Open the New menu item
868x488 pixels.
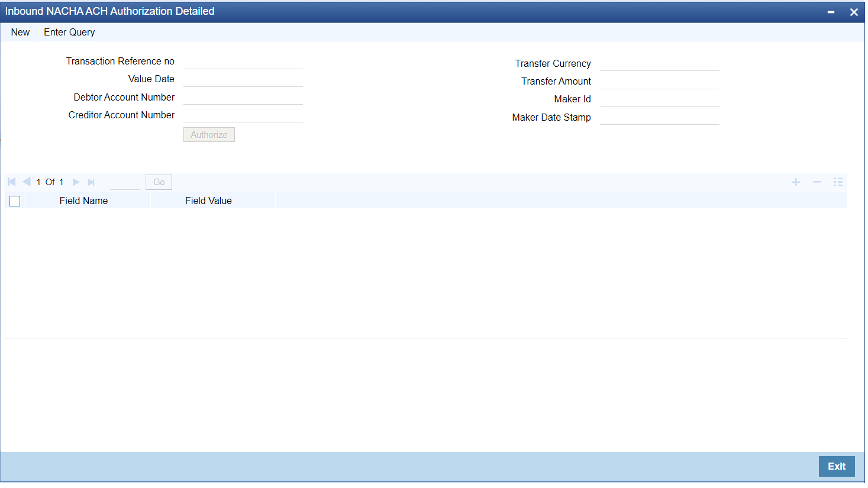point(20,33)
